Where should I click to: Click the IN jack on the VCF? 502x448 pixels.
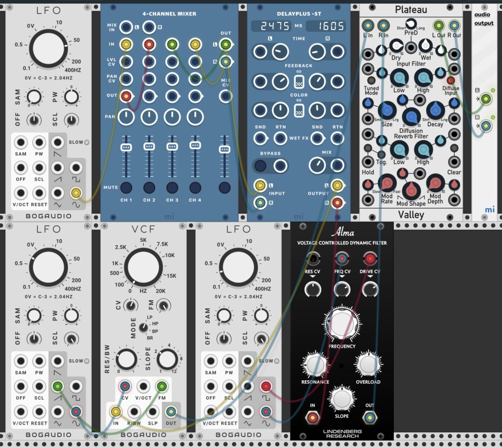(116, 411)
